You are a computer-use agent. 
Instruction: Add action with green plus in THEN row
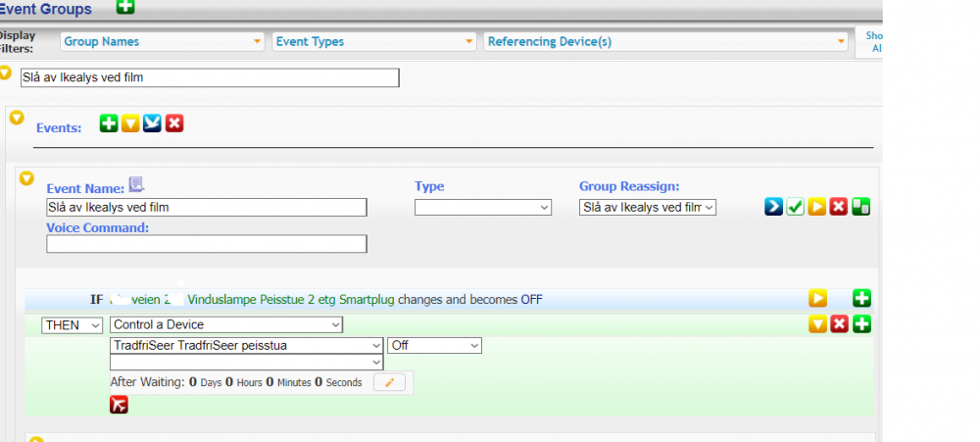pos(861,324)
